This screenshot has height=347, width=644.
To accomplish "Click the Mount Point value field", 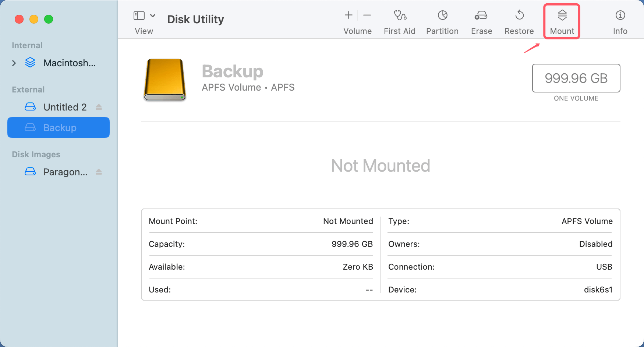I will 348,221.
